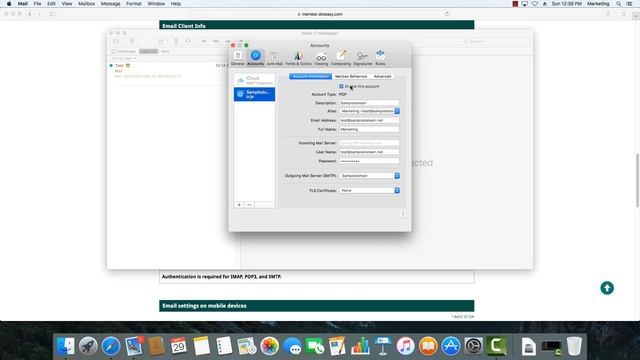
Task: Open the Message menu
Action: (111, 4)
